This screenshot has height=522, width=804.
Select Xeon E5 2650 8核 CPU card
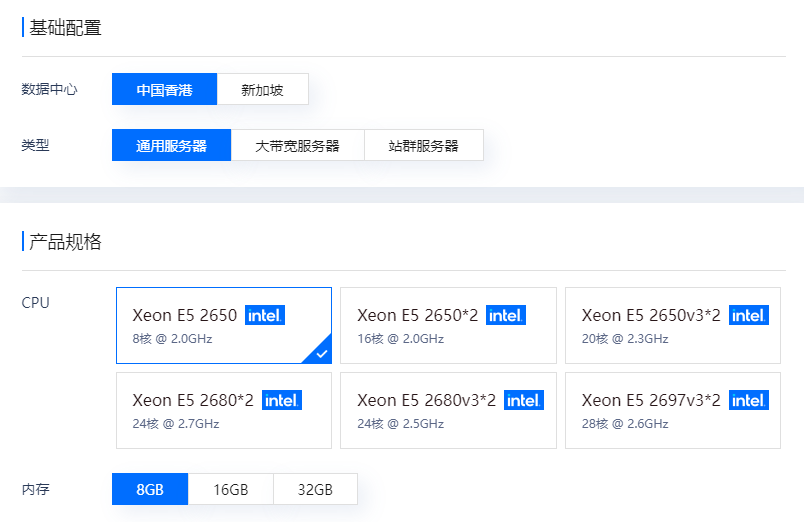pos(224,326)
